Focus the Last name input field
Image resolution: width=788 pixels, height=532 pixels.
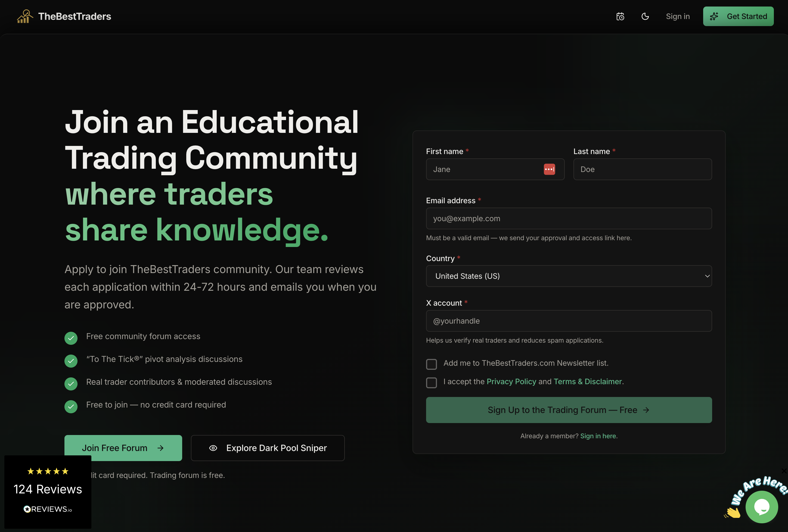642,169
